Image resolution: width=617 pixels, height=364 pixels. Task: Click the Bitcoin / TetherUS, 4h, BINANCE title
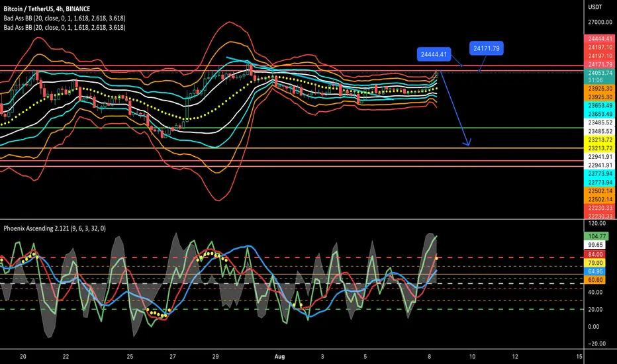point(47,9)
